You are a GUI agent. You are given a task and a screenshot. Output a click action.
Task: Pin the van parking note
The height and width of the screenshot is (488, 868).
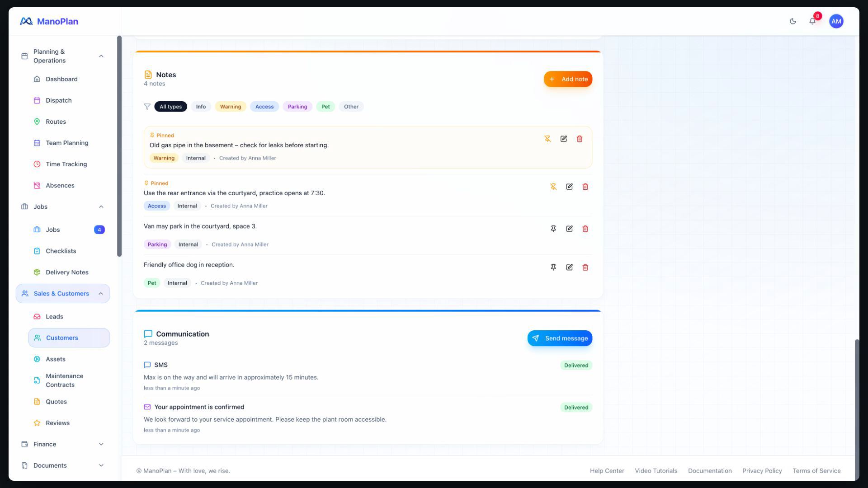[553, 229]
